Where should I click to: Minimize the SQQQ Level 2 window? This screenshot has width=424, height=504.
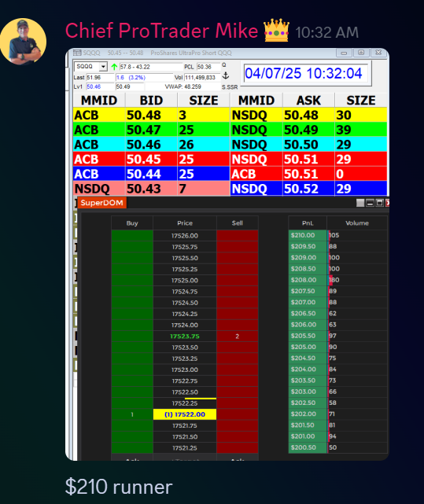(x=344, y=53)
